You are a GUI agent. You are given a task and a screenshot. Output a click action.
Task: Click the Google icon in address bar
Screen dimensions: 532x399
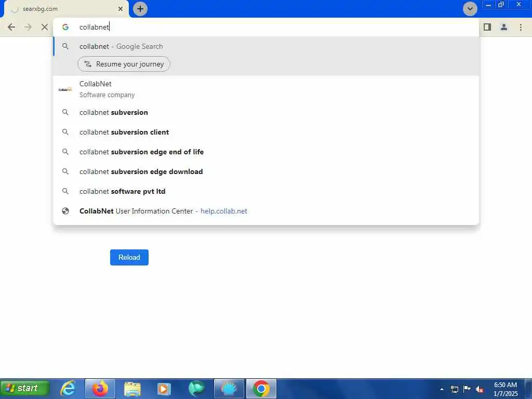(x=65, y=27)
